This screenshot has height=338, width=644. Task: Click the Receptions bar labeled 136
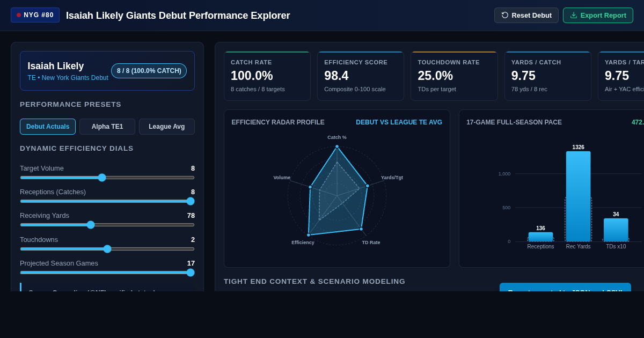(540, 237)
